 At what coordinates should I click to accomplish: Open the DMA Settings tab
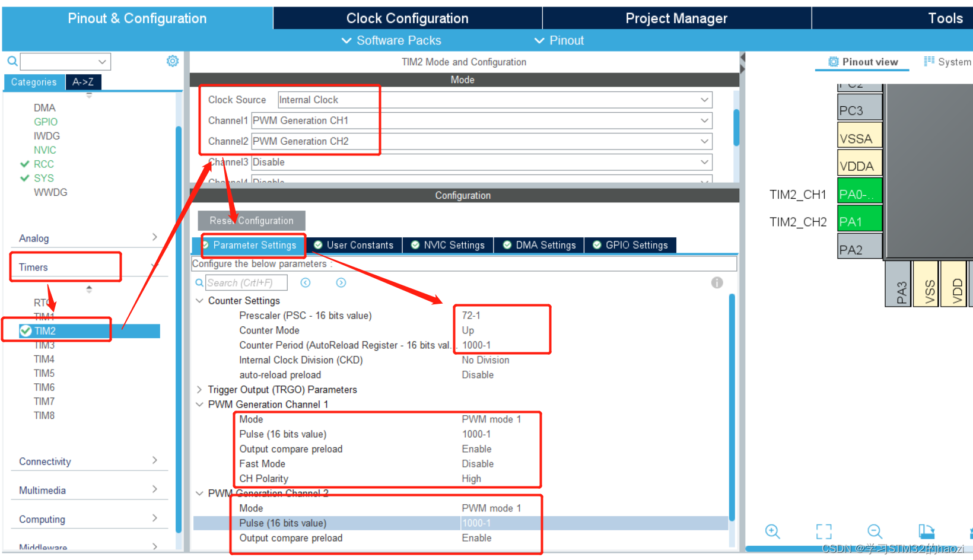[539, 245]
